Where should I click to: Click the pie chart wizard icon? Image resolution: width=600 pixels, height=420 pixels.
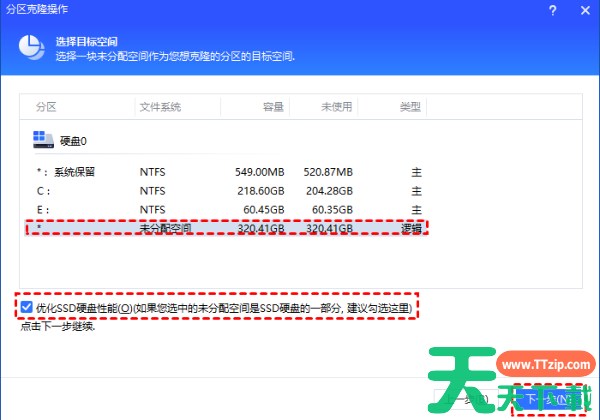pyautogui.click(x=32, y=47)
